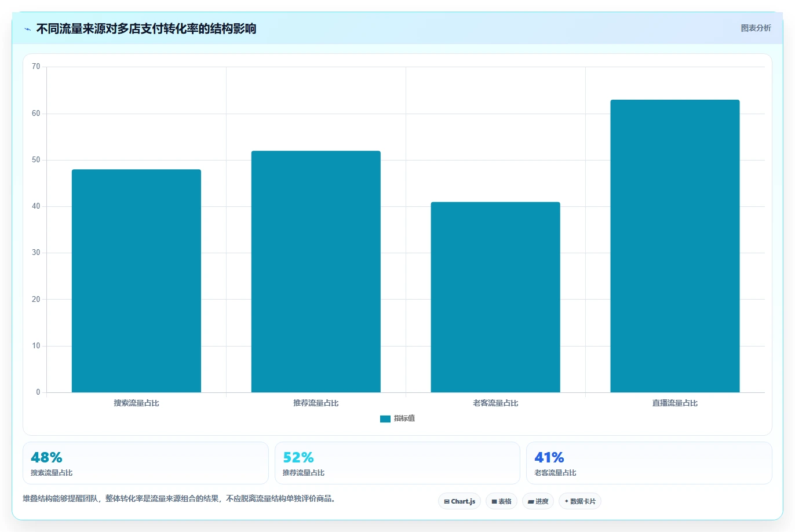Click the 52% value in the 推荐流量占比 card
Viewport: 795px width, 532px height.
point(298,457)
